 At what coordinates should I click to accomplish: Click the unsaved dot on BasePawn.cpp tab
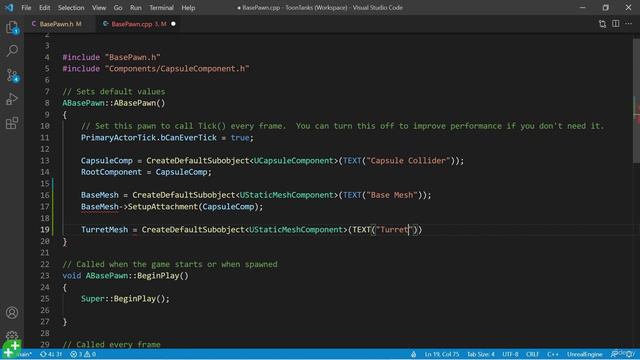(173, 24)
